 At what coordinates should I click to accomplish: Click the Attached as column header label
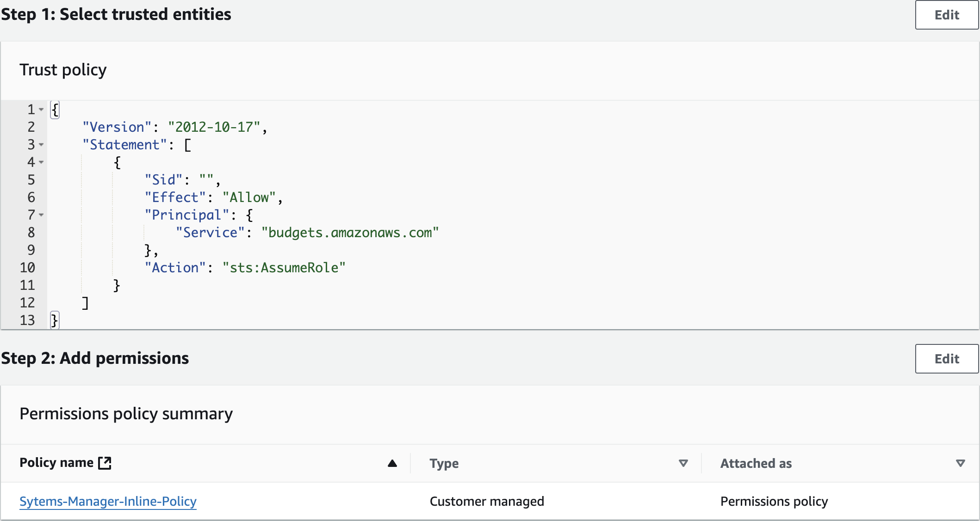(756, 463)
